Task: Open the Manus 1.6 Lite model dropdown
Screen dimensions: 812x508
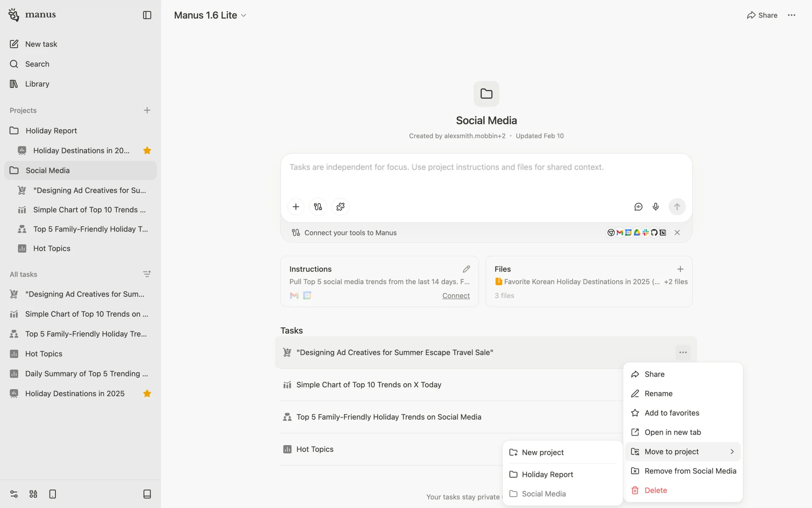Action: pos(210,15)
